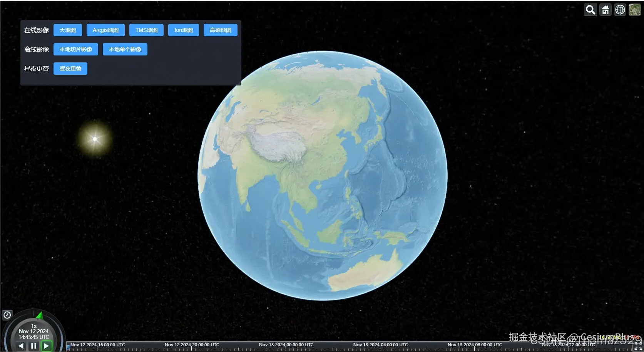Viewport: 644px width, 352px height.
Task: Click the home view button
Action: pyautogui.click(x=606, y=10)
